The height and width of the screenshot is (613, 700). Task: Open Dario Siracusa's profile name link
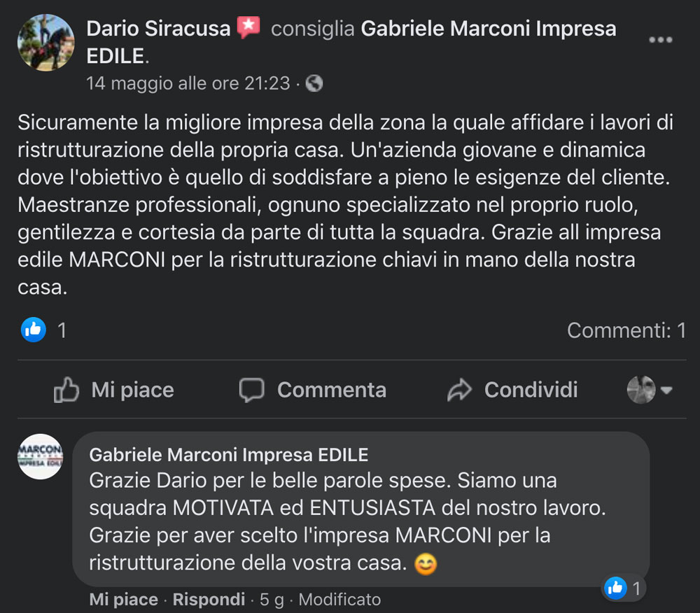[158, 29]
